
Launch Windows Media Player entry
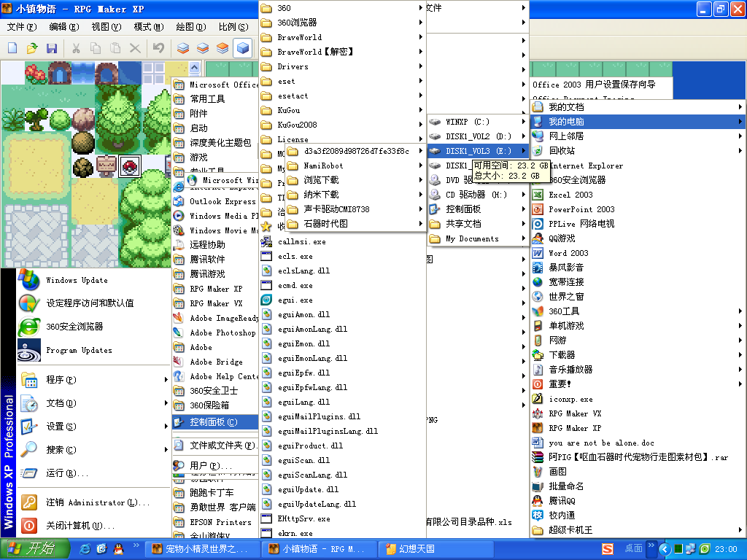215,216
